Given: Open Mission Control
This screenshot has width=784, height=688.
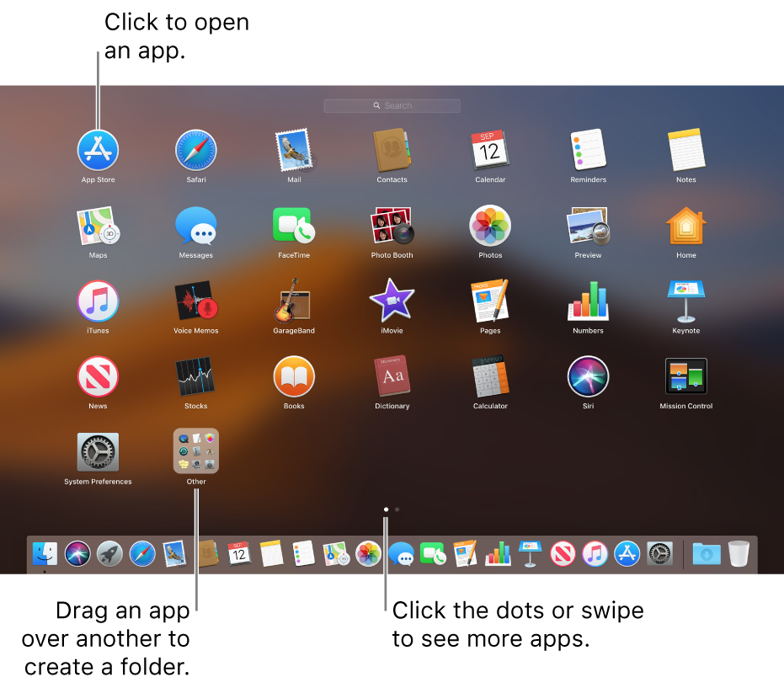Looking at the screenshot, I should pos(685,376).
